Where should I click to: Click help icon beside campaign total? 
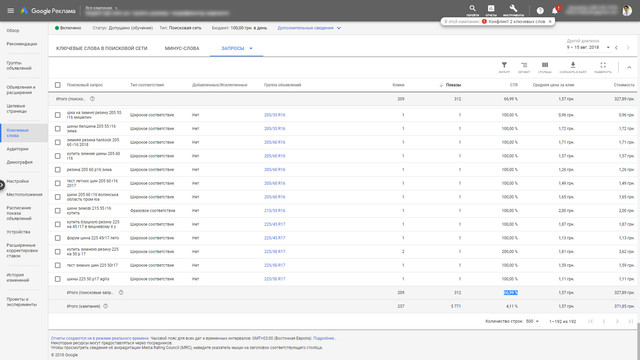[x=106, y=306]
